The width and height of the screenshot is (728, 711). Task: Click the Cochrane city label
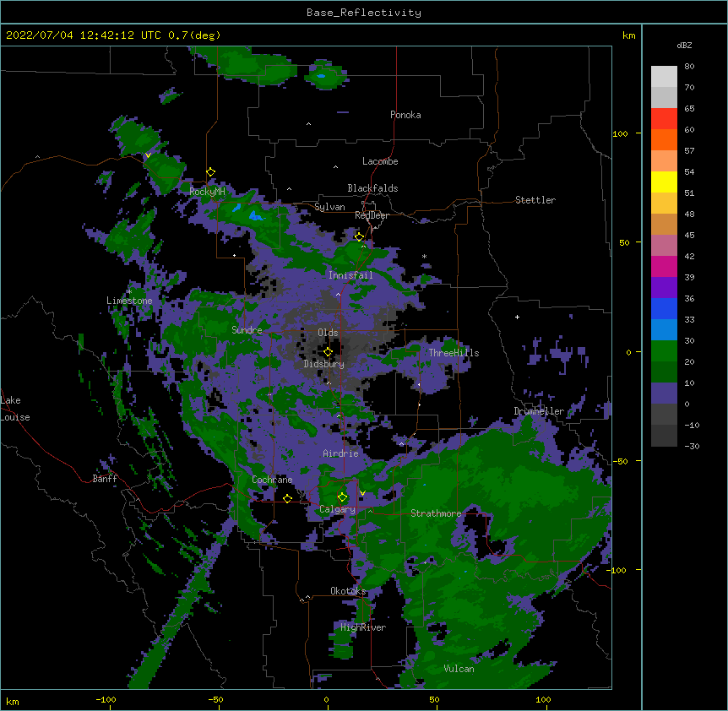pos(272,480)
